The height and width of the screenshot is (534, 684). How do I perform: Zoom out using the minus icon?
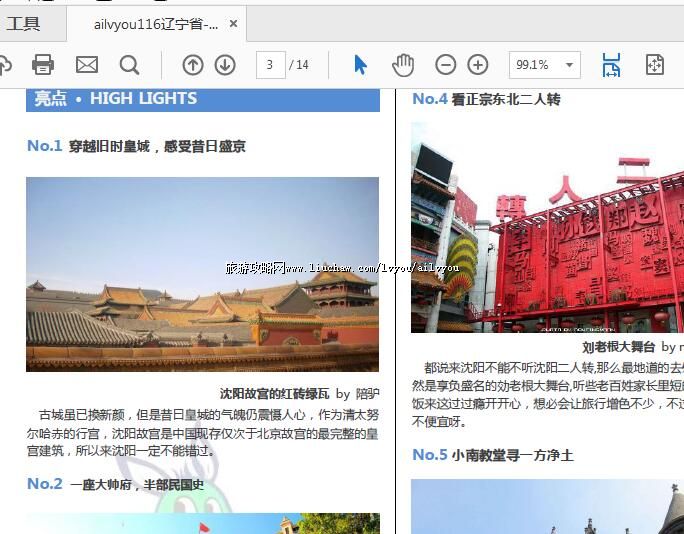446,65
